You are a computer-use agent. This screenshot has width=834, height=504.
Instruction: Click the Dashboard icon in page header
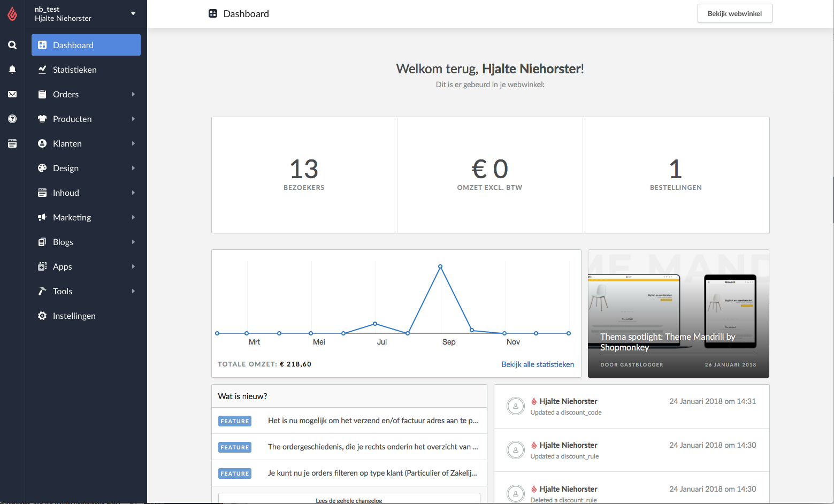tap(213, 13)
